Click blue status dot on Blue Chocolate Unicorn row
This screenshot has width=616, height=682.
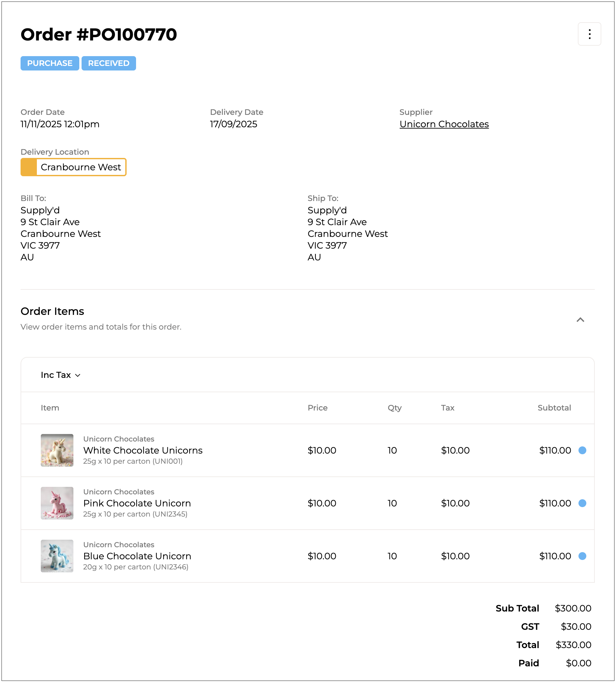[x=582, y=556]
